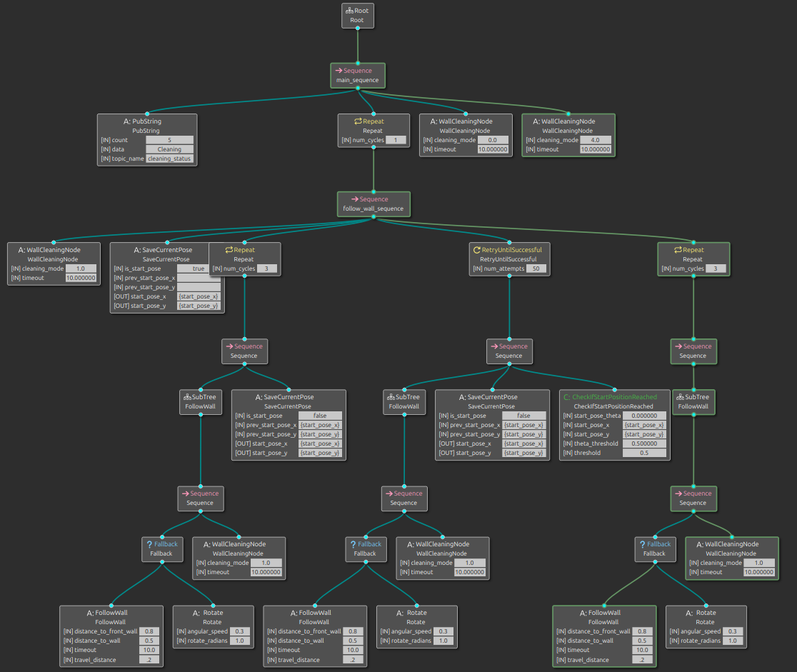The image size is (797, 672).
Task: Click the RetryUntilSuccessful loop icon
Action: pos(476,250)
